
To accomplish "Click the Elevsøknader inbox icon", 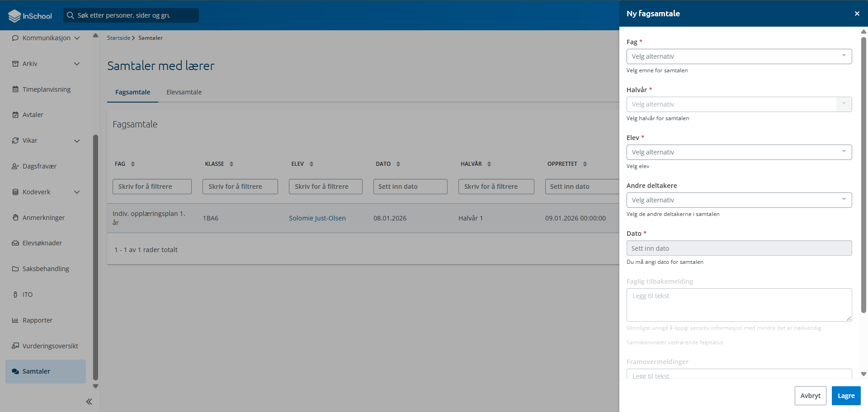I will point(15,243).
